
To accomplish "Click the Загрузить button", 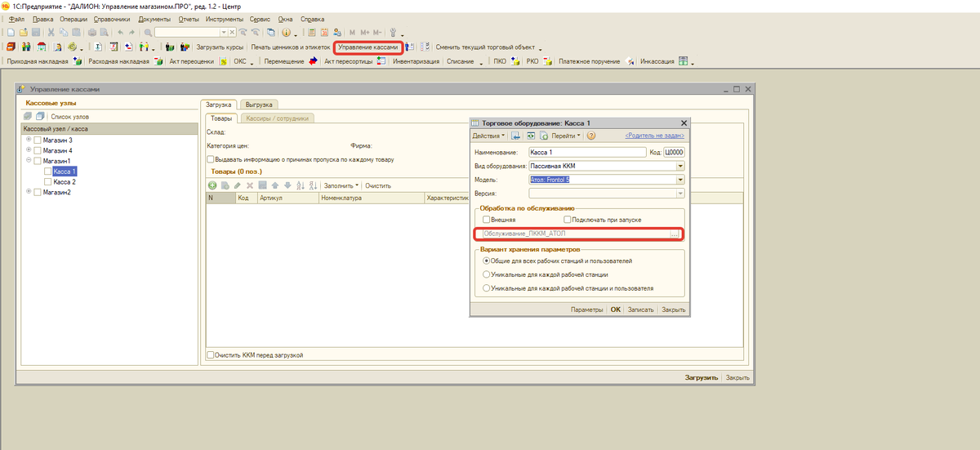I will pyautogui.click(x=702, y=377).
